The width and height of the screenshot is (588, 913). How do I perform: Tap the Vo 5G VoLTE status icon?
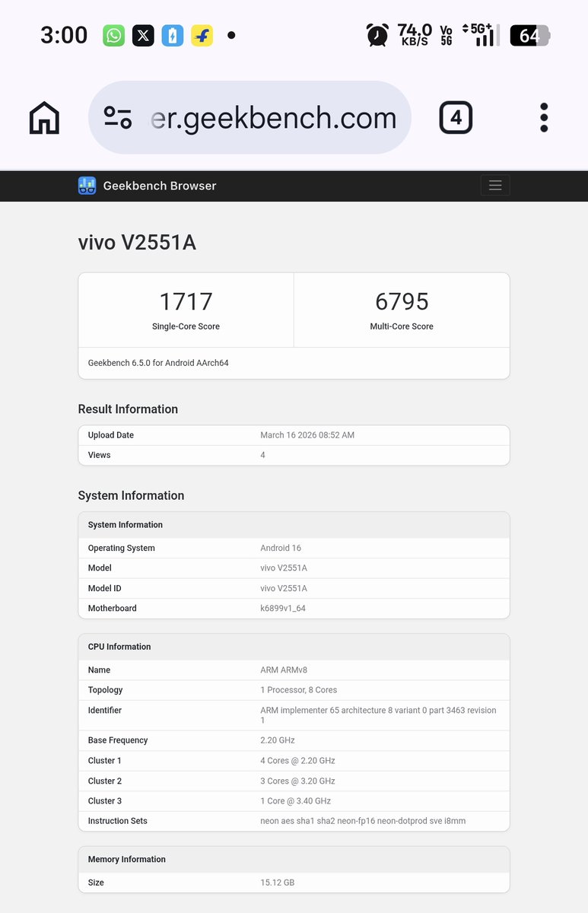pyautogui.click(x=447, y=35)
